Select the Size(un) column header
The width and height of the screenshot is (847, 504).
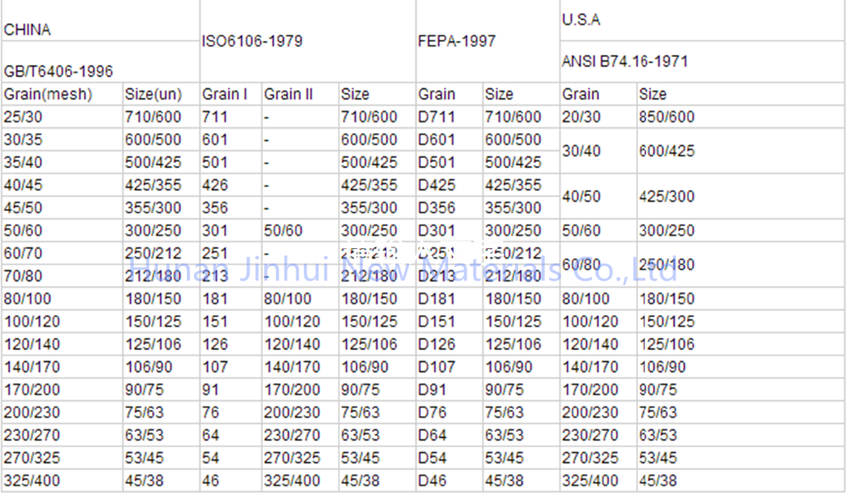(x=161, y=94)
